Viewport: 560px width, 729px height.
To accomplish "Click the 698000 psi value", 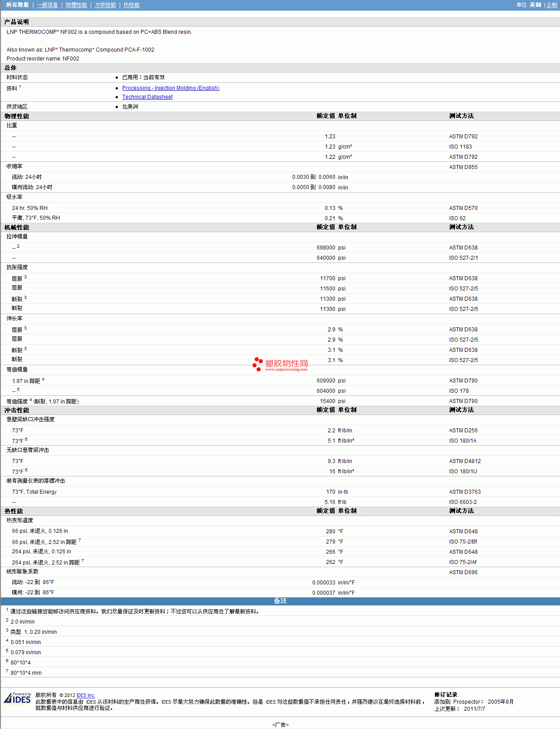I will click(x=331, y=248).
